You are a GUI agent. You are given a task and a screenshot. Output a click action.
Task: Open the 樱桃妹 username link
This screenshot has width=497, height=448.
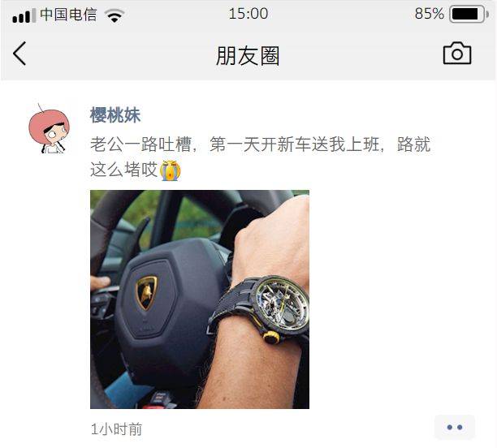(115, 114)
